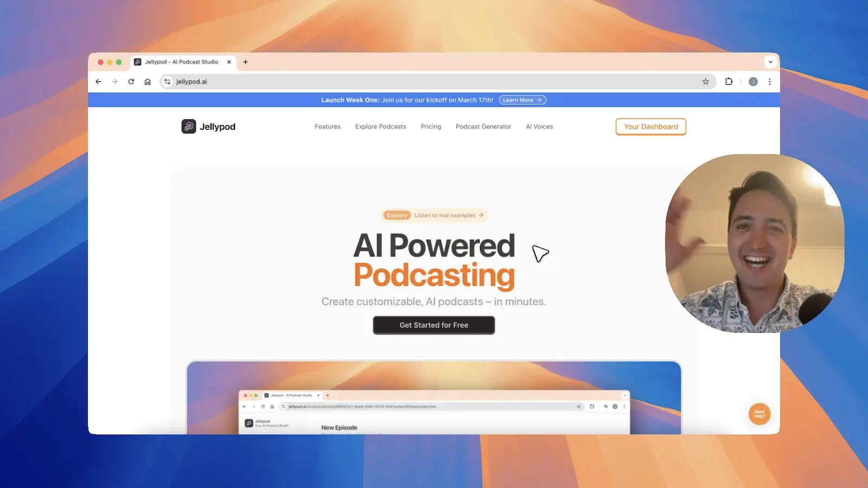
Task: Click the browser back arrow
Action: coord(98,82)
